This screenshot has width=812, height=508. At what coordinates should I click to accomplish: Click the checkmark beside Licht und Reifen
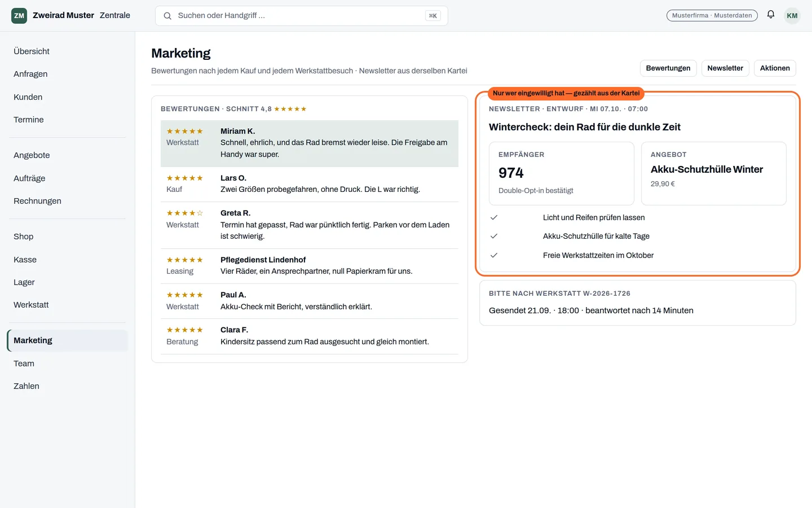494,217
